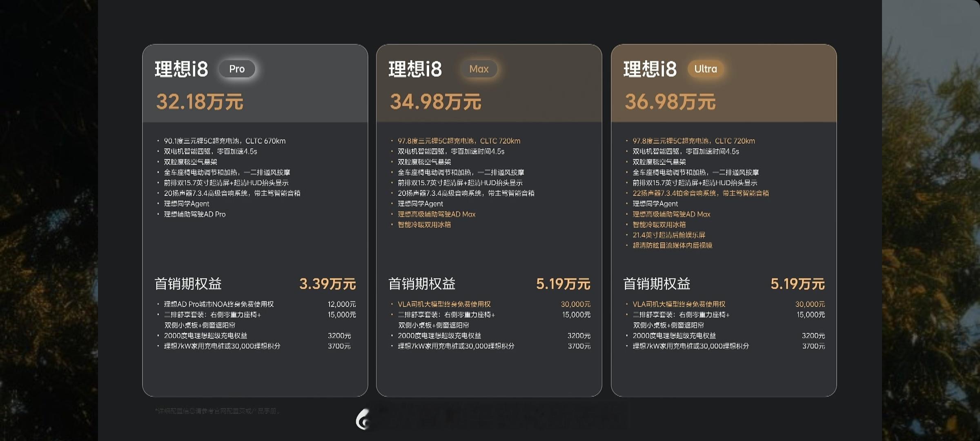Click the '详细配置信息请参考官网配置页' footnote
The height and width of the screenshot is (441, 980).
click(x=217, y=411)
